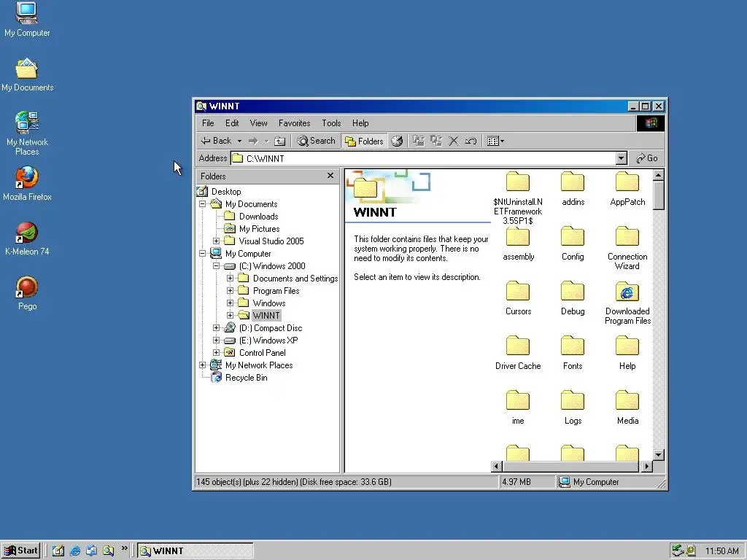Open the address bar dropdown arrow
The width and height of the screenshot is (747, 560).
[x=621, y=158]
